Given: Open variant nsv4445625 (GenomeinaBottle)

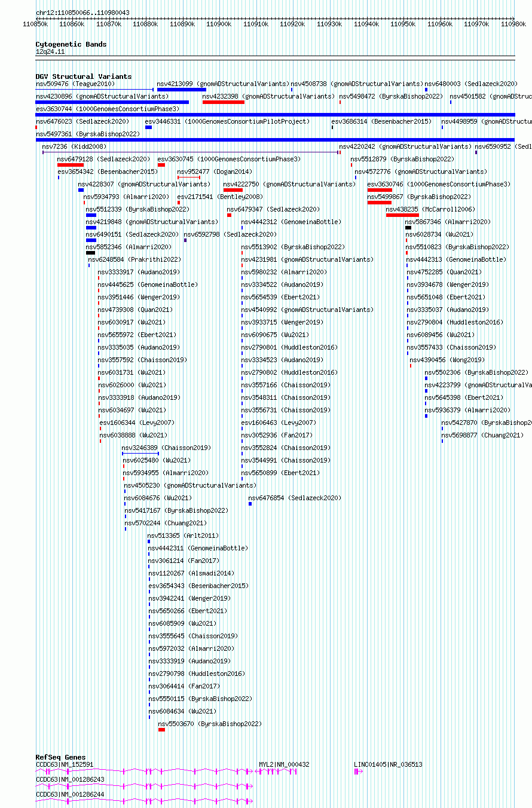Looking at the screenshot, I should [x=148, y=284].
